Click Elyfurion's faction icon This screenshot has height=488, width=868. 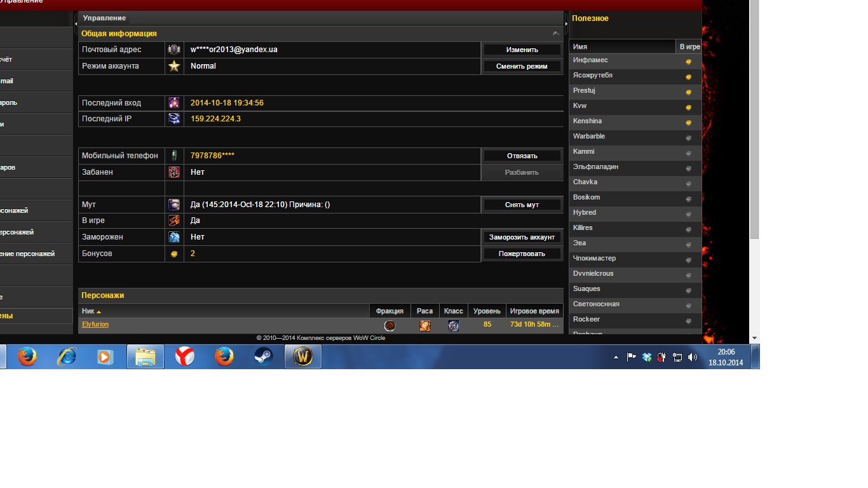click(390, 325)
